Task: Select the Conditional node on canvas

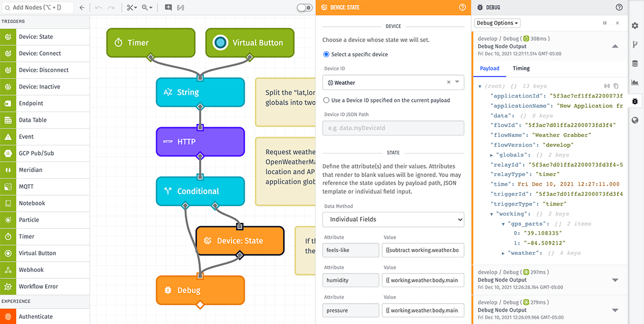Action: coord(200,191)
